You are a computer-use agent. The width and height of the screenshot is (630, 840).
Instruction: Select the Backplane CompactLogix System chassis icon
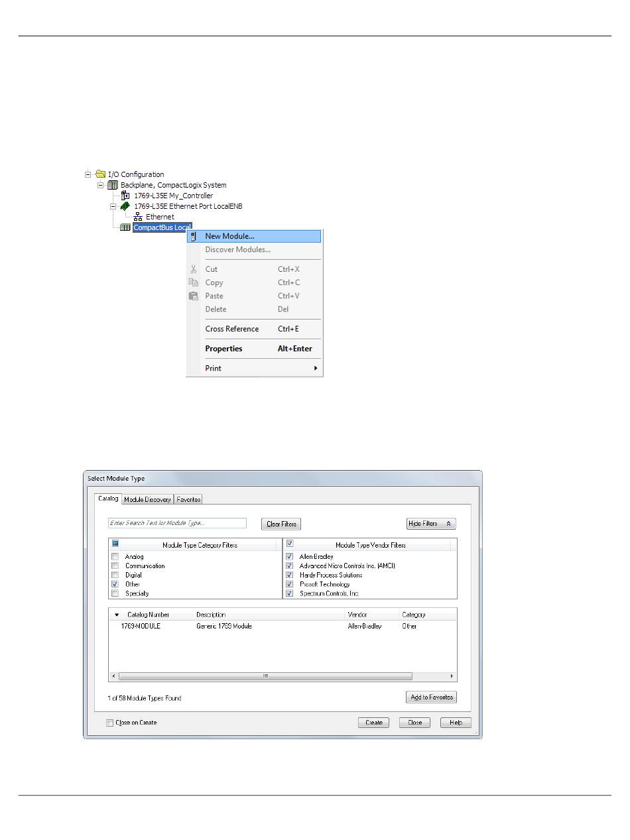click(x=113, y=185)
